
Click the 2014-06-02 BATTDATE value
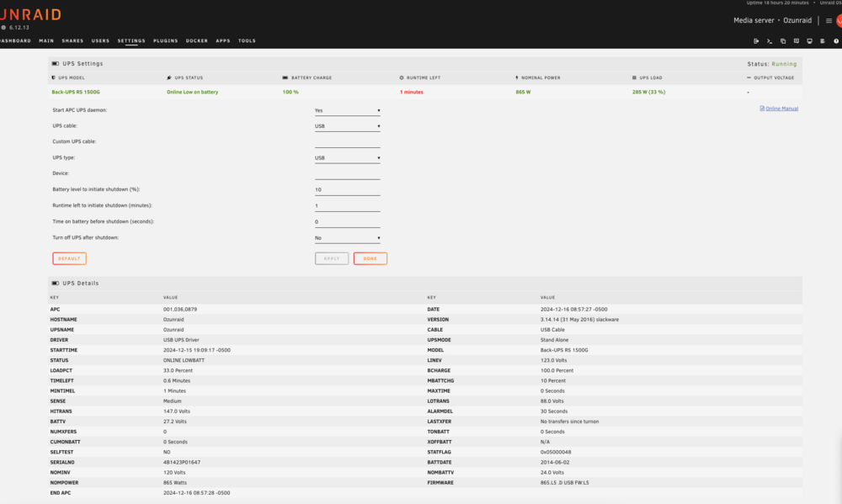[x=556, y=463]
